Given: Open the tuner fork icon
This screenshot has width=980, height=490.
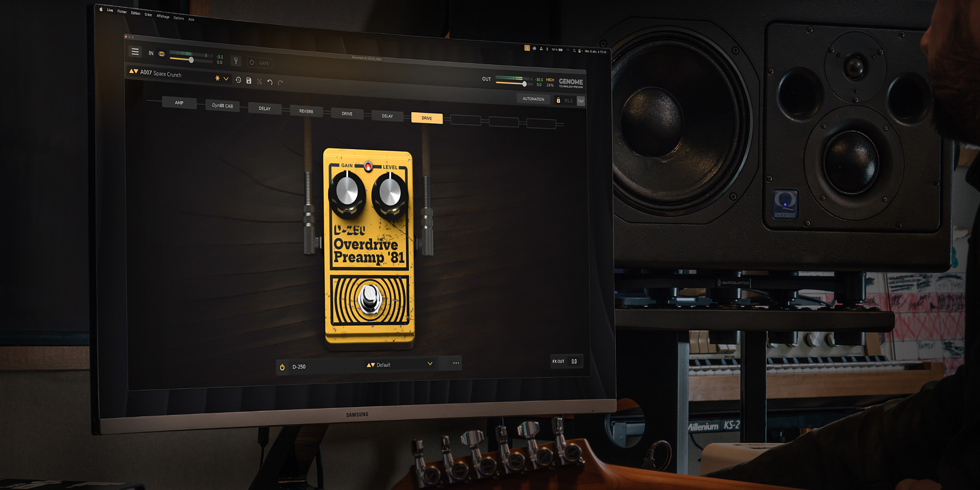Looking at the screenshot, I should point(236,61).
